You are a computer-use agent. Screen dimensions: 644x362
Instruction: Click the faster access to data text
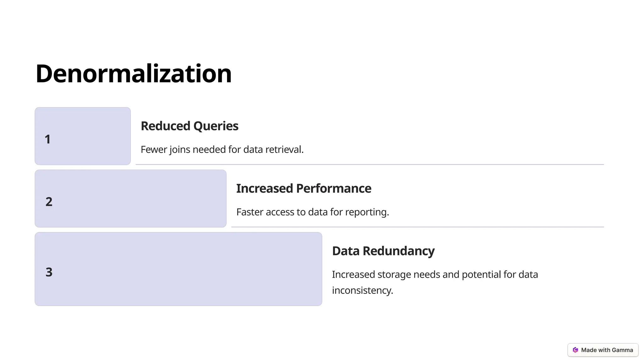[x=313, y=212]
